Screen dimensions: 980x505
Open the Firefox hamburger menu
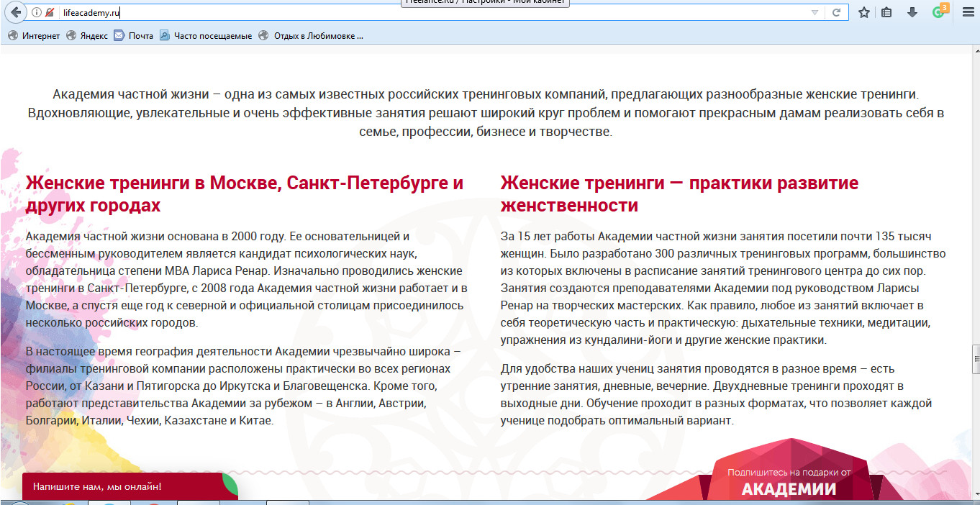click(968, 12)
